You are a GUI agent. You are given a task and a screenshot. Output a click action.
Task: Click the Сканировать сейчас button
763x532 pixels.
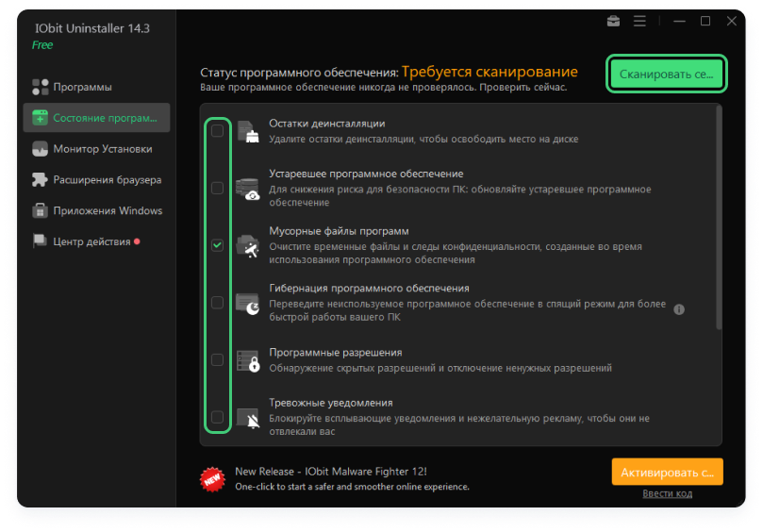pos(667,74)
